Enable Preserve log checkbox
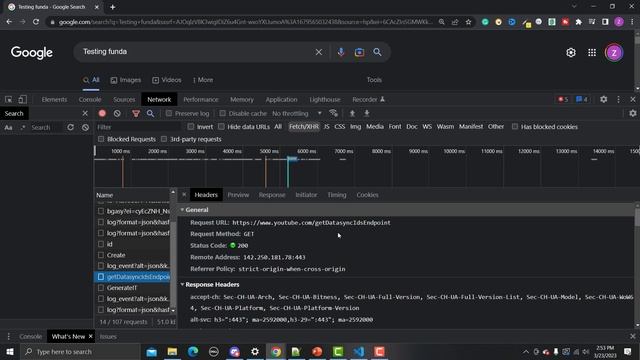The image size is (640, 360). (x=169, y=113)
